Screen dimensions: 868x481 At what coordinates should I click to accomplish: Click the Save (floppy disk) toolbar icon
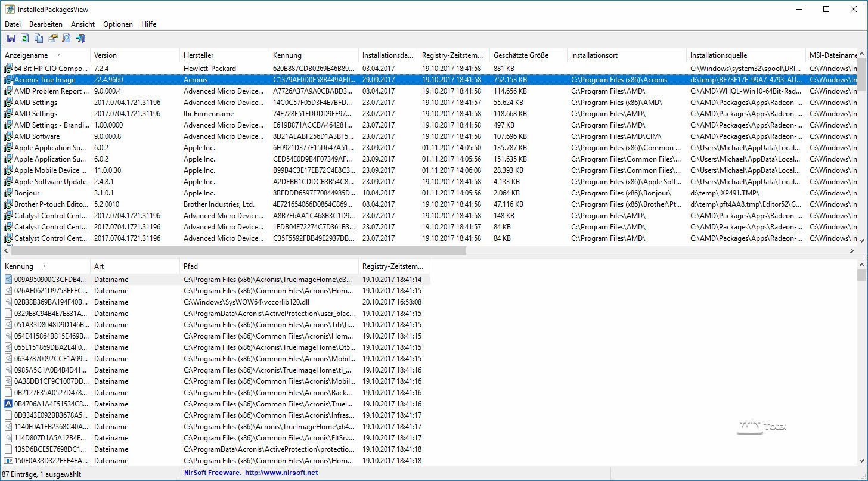tap(11, 39)
